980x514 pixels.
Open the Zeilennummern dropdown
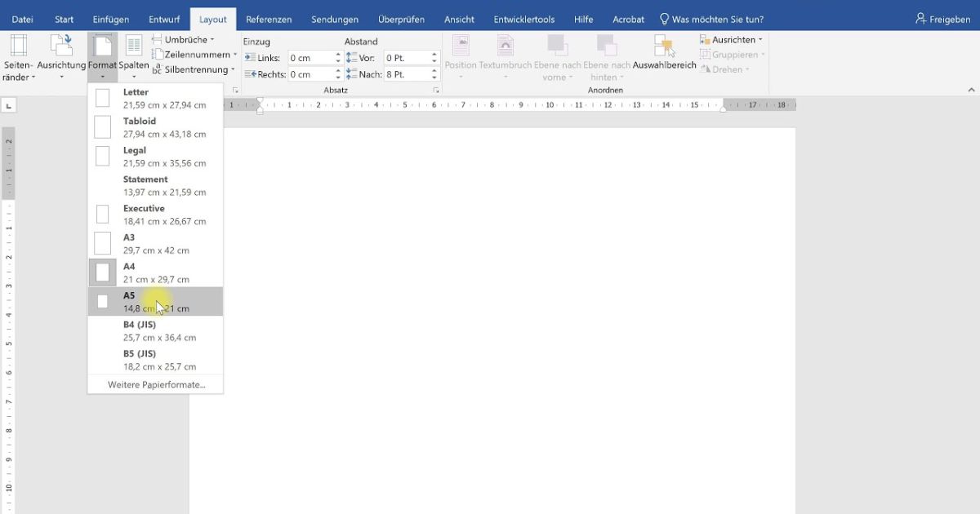(194, 55)
